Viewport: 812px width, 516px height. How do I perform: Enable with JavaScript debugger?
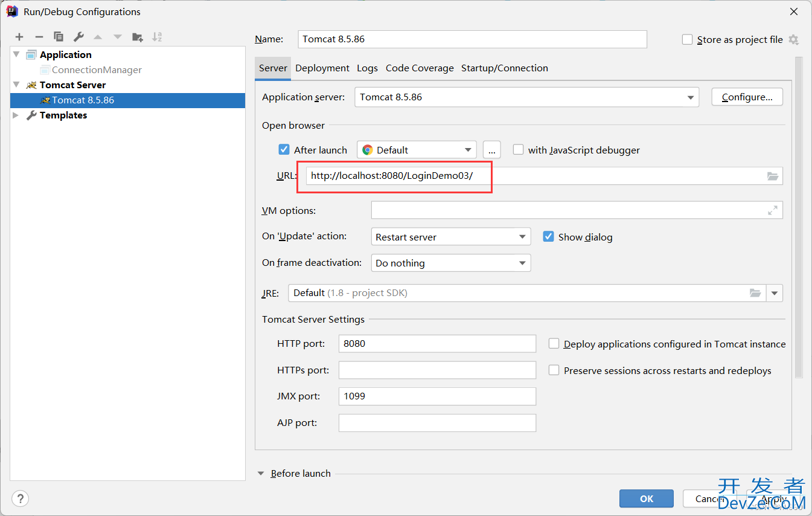click(x=518, y=150)
